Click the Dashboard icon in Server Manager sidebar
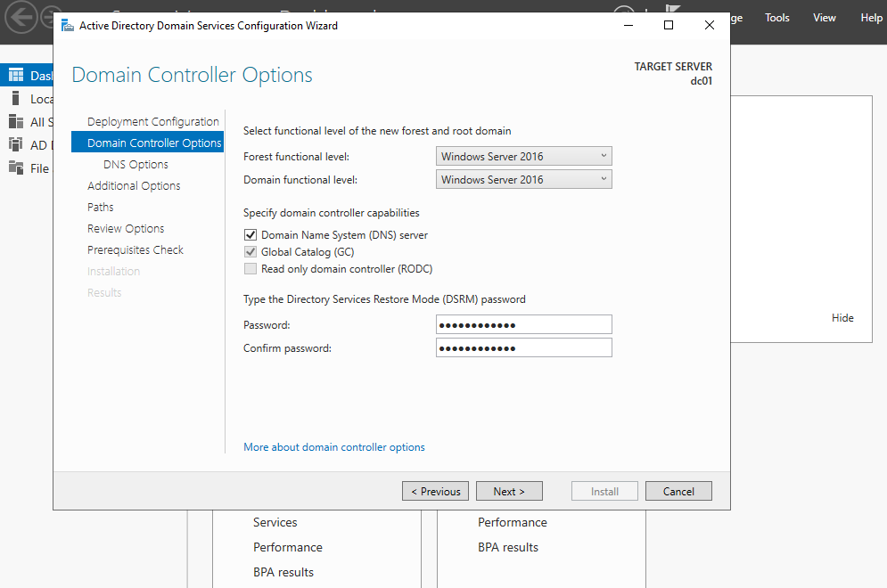Image resolution: width=887 pixels, height=588 pixels. [16, 75]
